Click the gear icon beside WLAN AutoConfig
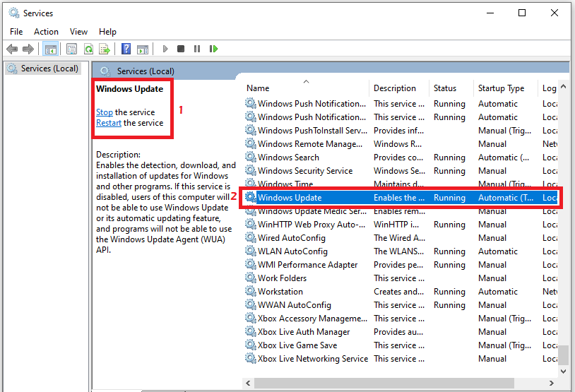 click(x=251, y=251)
